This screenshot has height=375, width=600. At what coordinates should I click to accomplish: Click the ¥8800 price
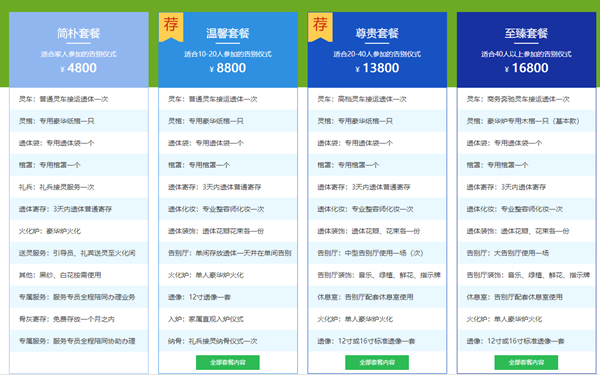[228, 68]
